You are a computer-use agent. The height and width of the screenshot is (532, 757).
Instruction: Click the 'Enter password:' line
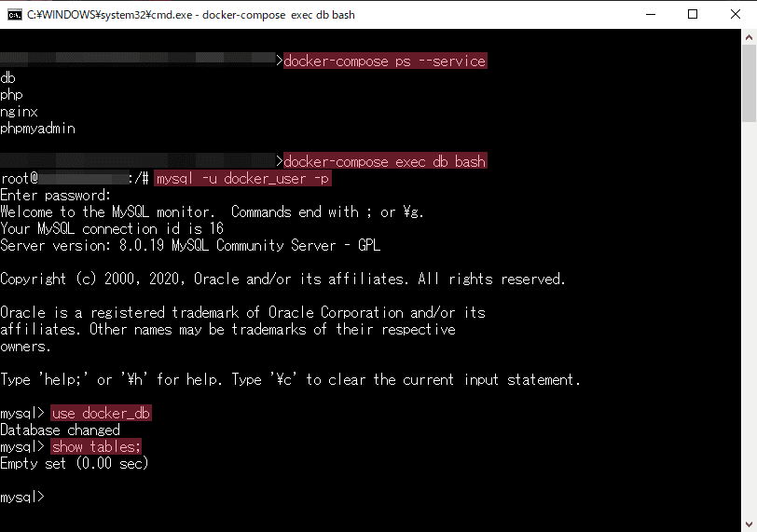point(56,196)
